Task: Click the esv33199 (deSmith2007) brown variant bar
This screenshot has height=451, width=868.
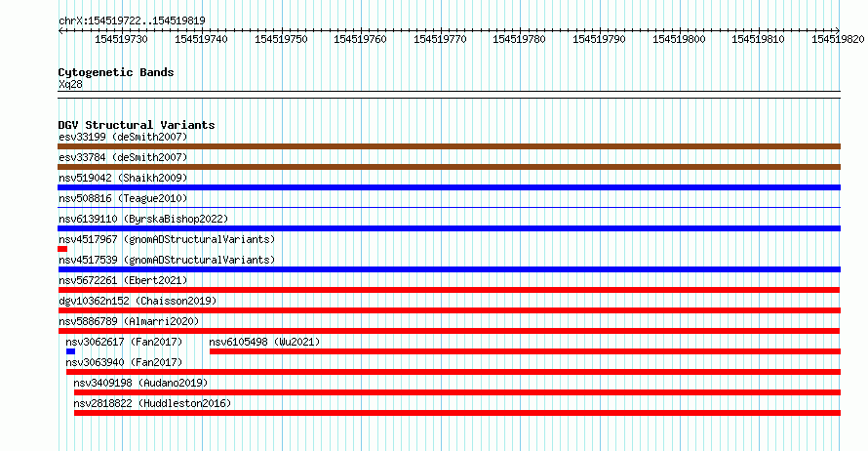Action: pos(449,146)
